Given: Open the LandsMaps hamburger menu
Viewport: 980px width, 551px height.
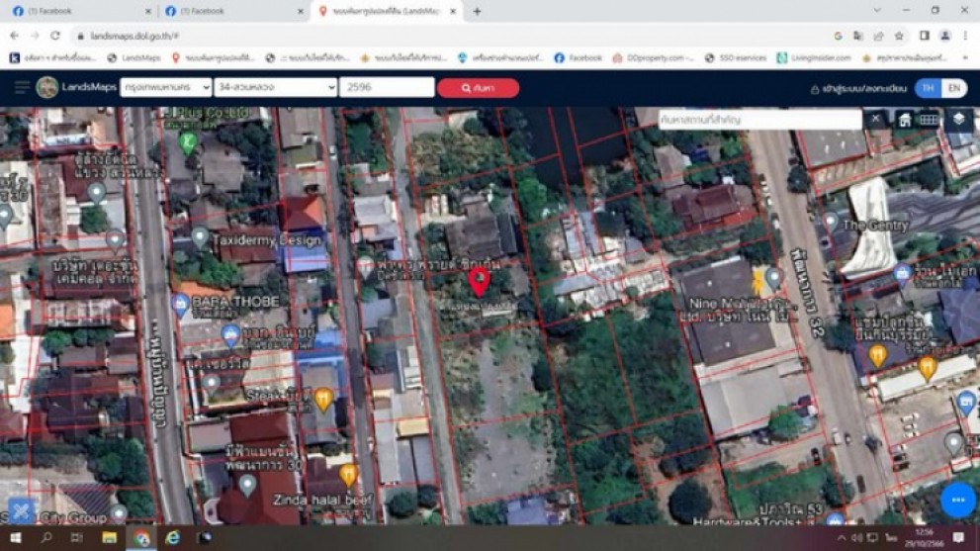Looking at the screenshot, I should point(22,88).
